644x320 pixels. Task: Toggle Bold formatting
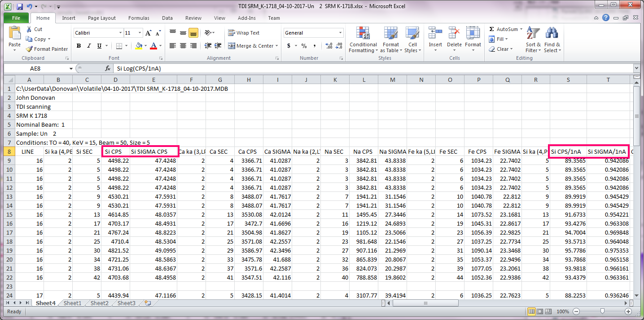point(79,46)
